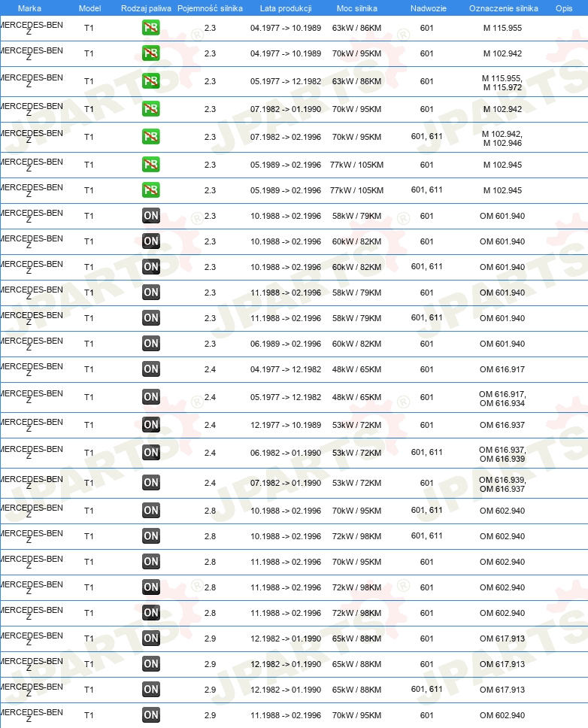The width and height of the screenshot is (588, 728).
Task: Click ON icon in 12.1977 -> 10.1989 row
Action: (x=151, y=424)
